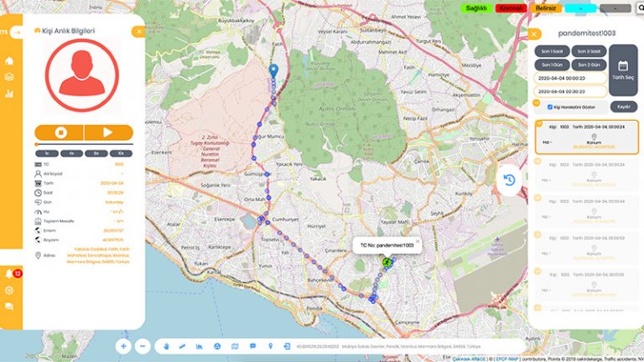Viewport: 644px width, 362px height.
Task: Click the exit arrow icon in map toolbar
Action: [287, 346]
